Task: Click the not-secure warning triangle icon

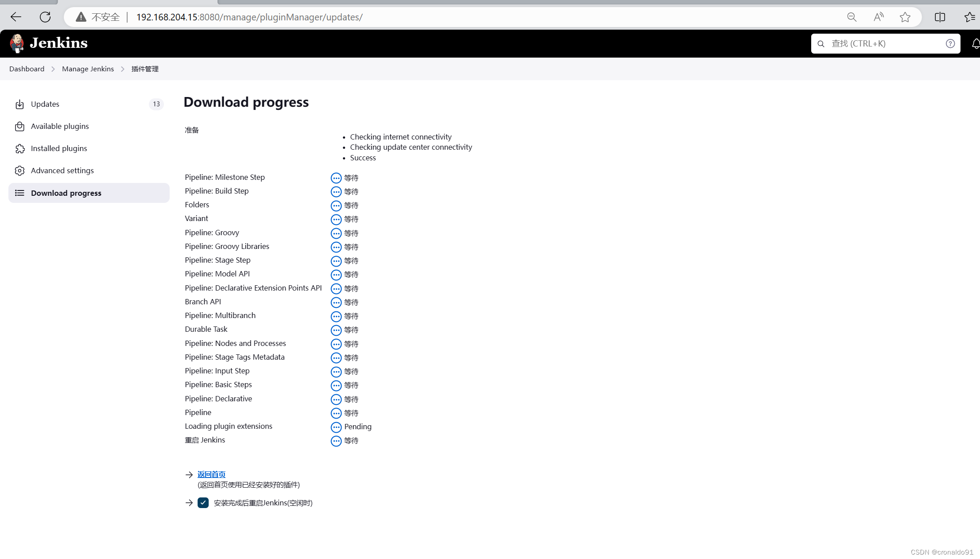Action: pos(81,17)
